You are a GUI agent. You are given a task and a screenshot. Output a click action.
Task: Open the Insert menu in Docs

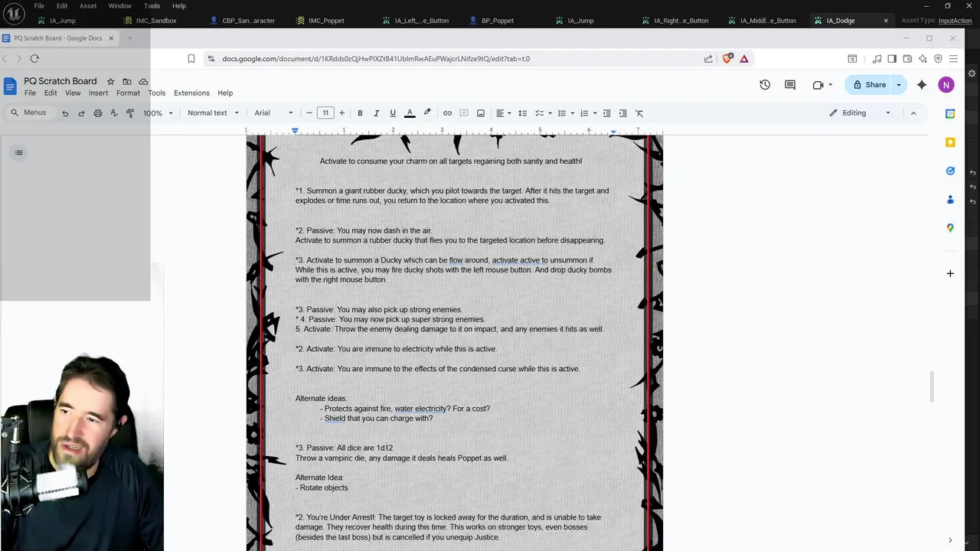tap(98, 93)
